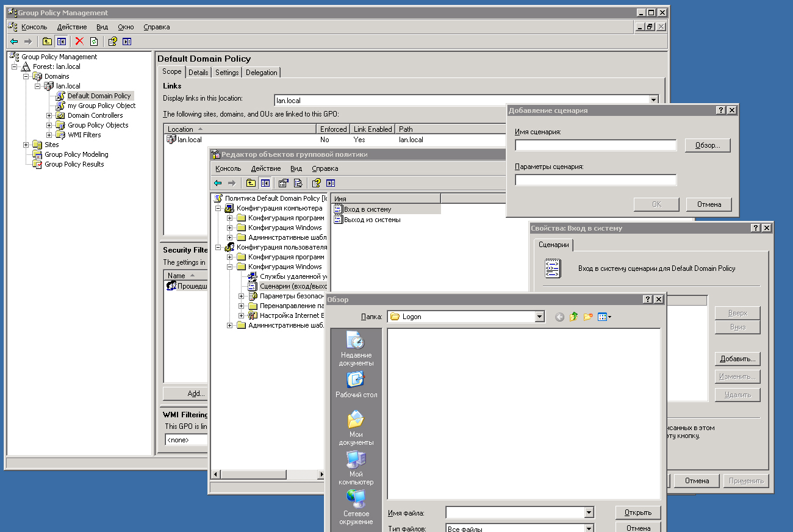Click the green Refresh toolbar icon
This screenshot has height=532, width=793.
(94, 41)
